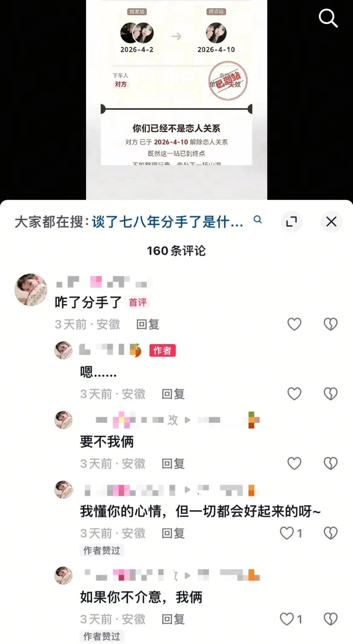Screen dimensions: 353x644
Task: Close the comments panel
Action: click(331, 222)
